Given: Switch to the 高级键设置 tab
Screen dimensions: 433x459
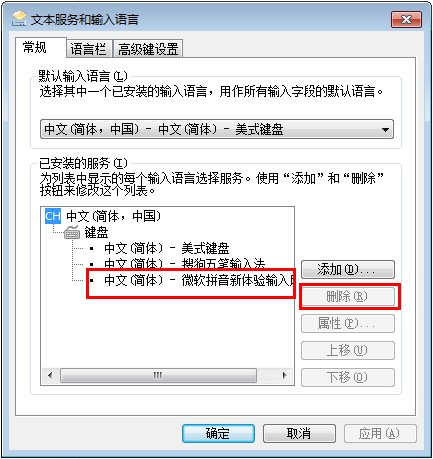Looking at the screenshot, I should coord(148,49).
